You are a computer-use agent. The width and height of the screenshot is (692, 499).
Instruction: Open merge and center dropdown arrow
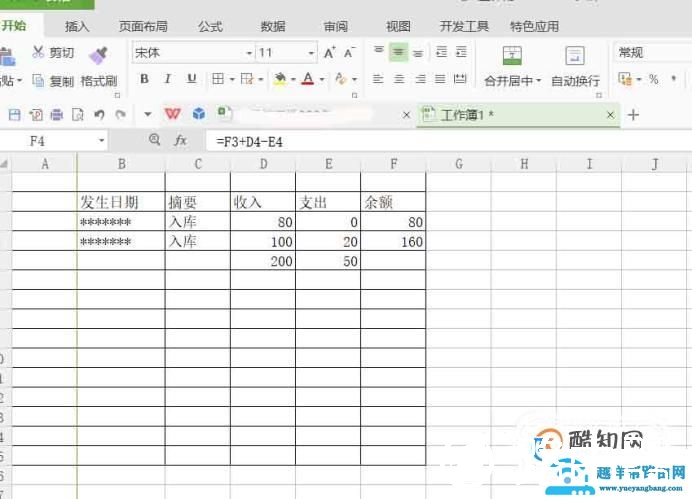tap(538, 81)
